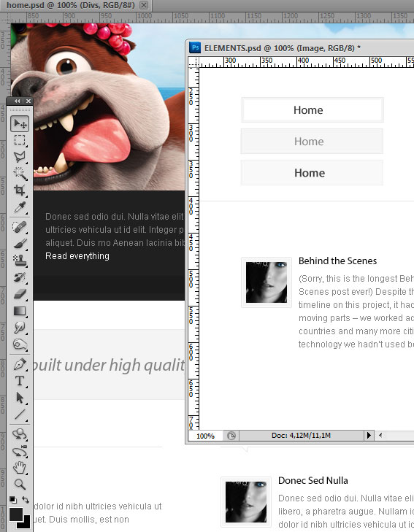Viewport: 414px width, 532px height.
Task: Open status bar options arrow menu
Action: coord(369,435)
